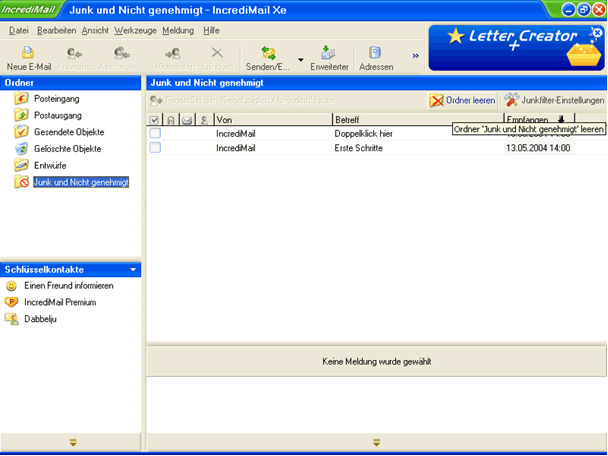This screenshot has width=608, height=456.
Task: Click Ordner leeren red X icon
Action: tap(436, 100)
